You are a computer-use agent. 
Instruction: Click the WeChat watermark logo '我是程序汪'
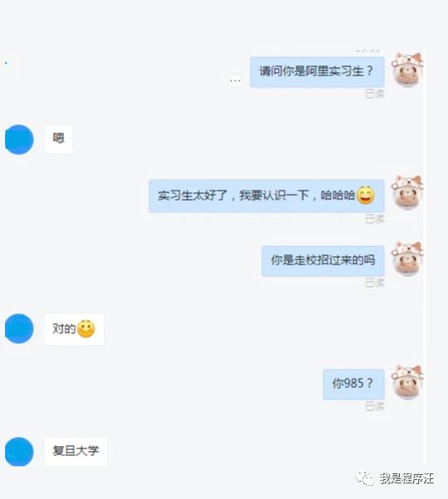pos(395,478)
